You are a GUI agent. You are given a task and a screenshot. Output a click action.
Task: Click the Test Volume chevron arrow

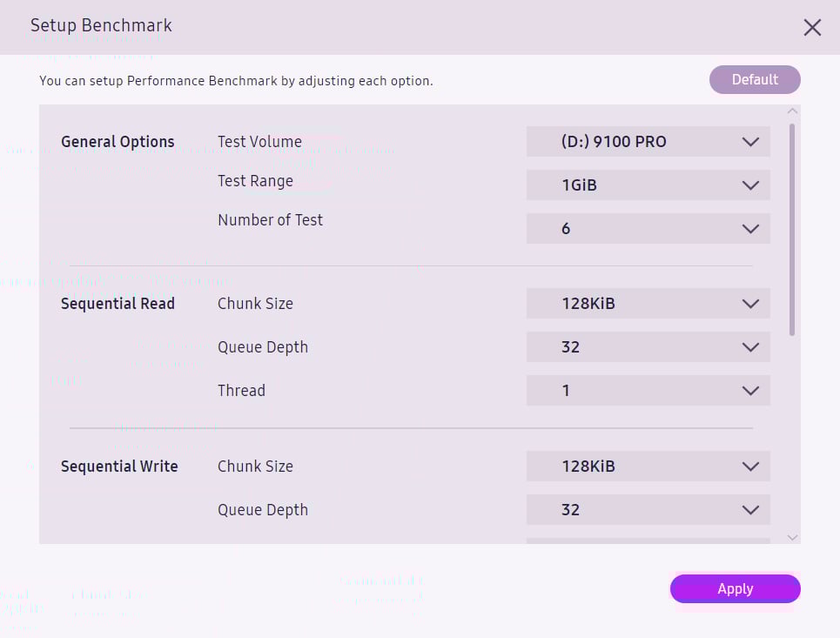[751, 142]
